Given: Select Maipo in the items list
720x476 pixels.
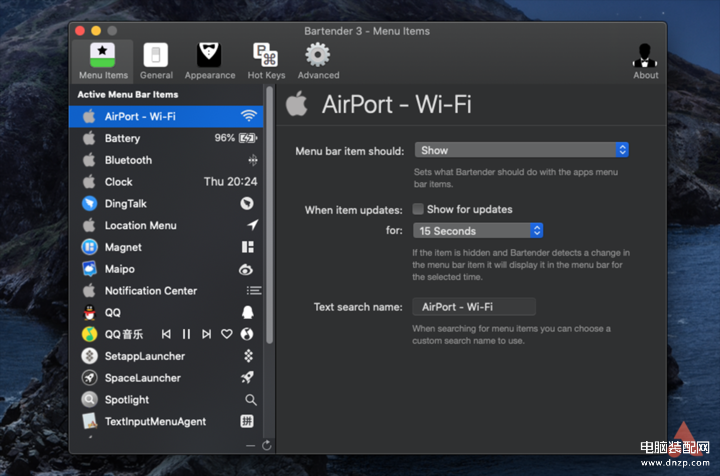Looking at the screenshot, I should pos(166,269).
